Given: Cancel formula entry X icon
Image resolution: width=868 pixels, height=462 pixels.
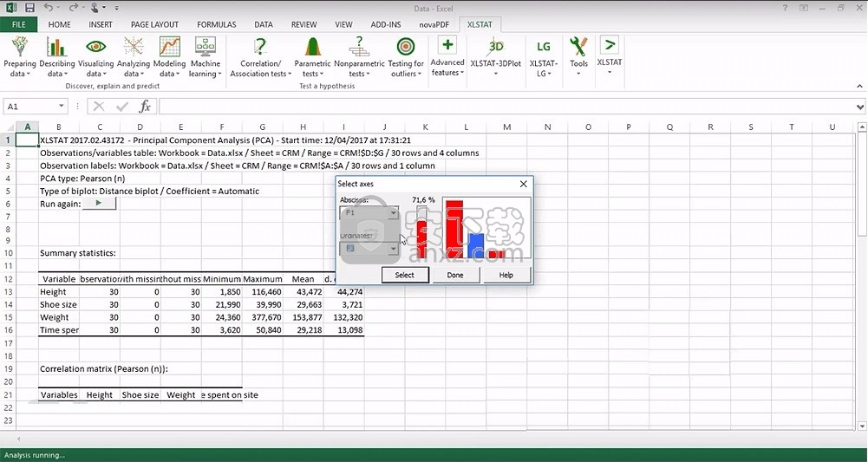Looking at the screenshot, I should click(99, 107).
